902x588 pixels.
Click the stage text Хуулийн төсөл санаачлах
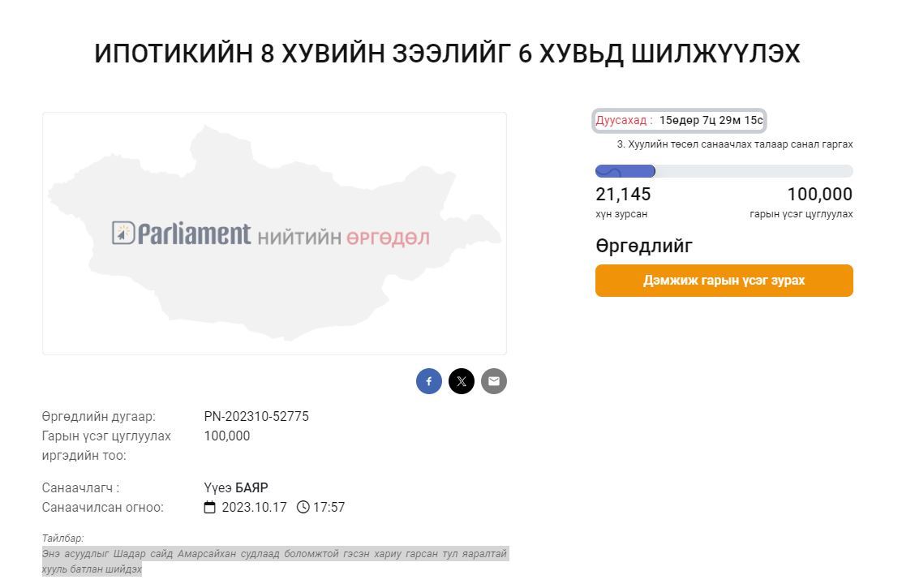click(735, 144)
